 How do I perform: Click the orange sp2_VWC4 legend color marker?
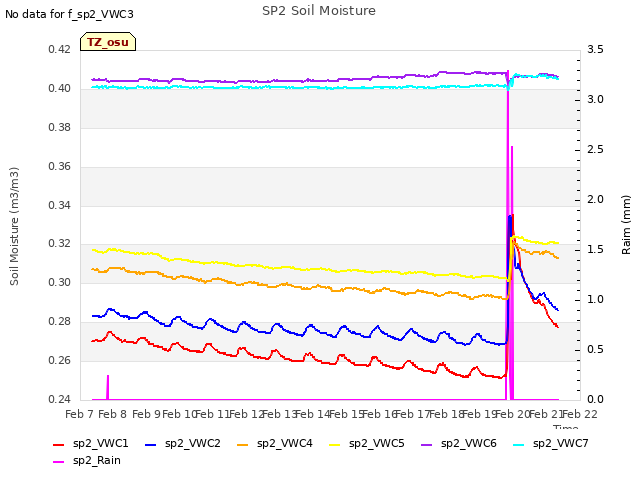(243, 444)
